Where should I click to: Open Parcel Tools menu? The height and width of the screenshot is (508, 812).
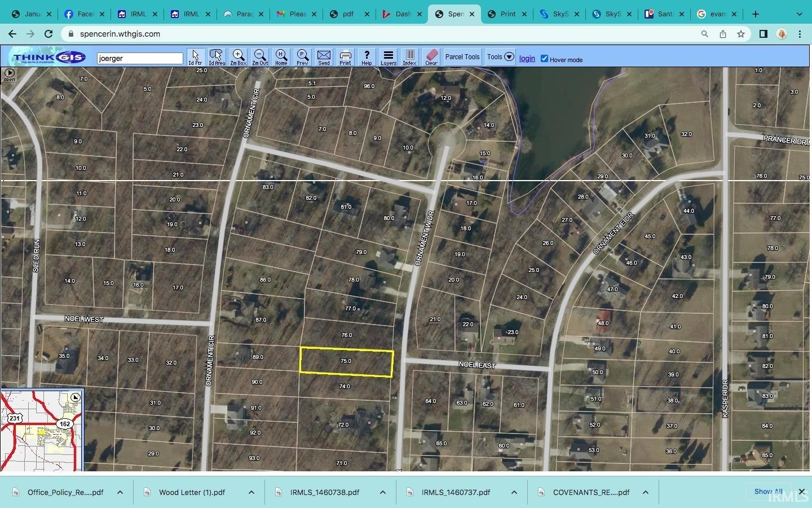tap(462, 57)
